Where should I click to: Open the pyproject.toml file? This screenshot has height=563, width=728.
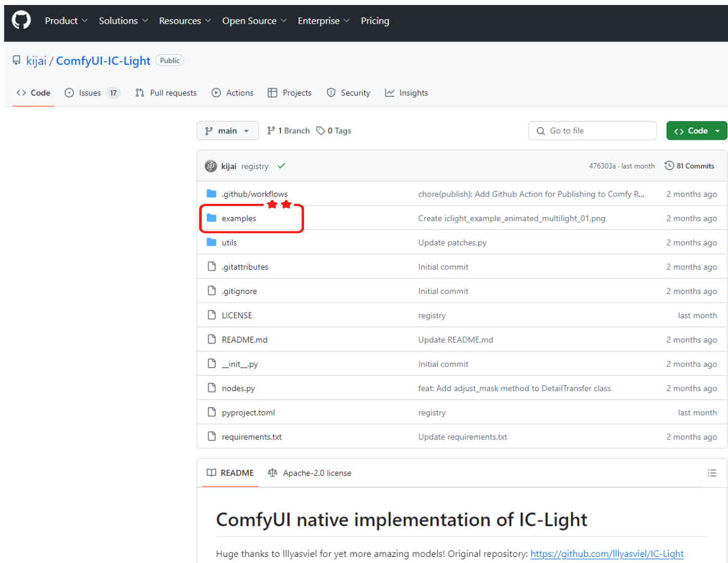pyautogui.click(x=248, y=413)
